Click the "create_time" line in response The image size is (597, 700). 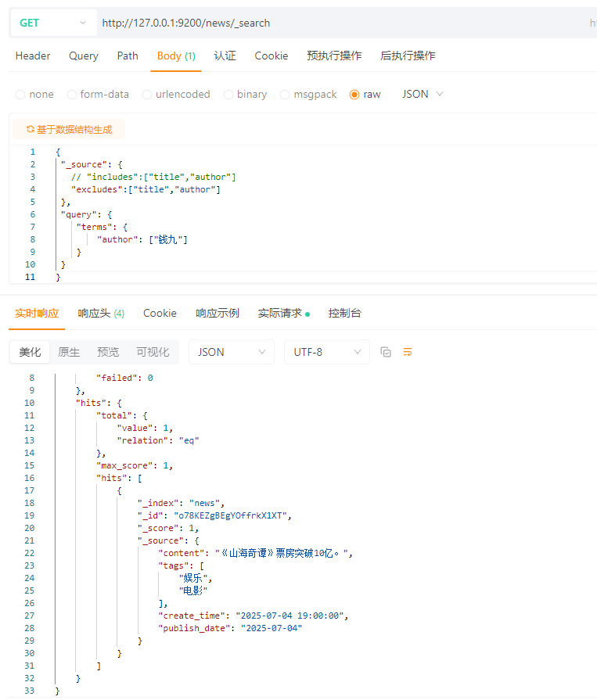click(254, 616)
